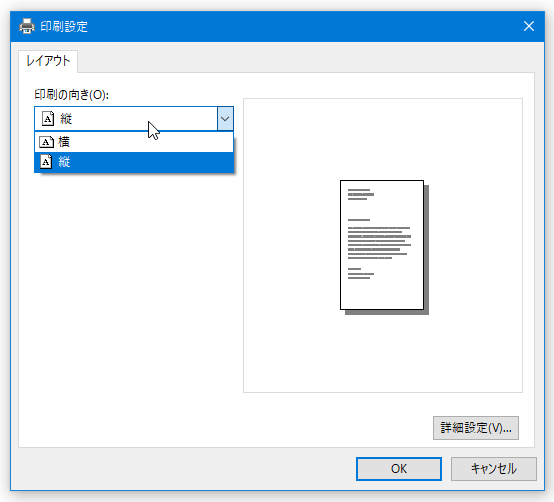
Task: Select the highlighted 縦 portrait option in list
Action: tap(134, 162)
